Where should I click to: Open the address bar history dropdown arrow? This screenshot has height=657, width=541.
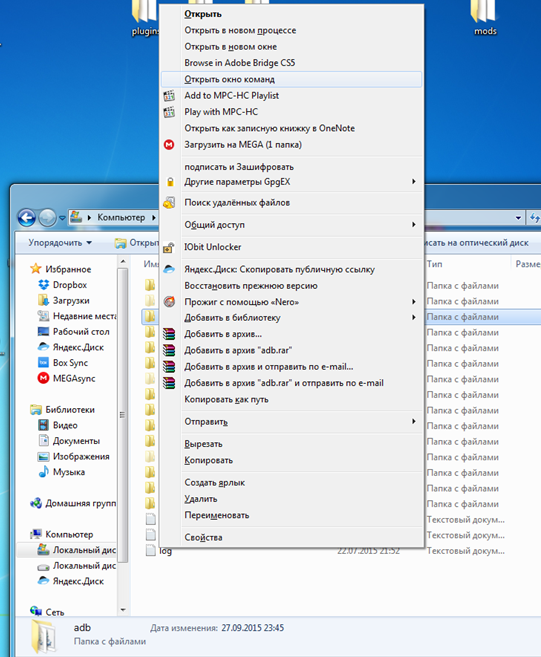click(518, 217)
